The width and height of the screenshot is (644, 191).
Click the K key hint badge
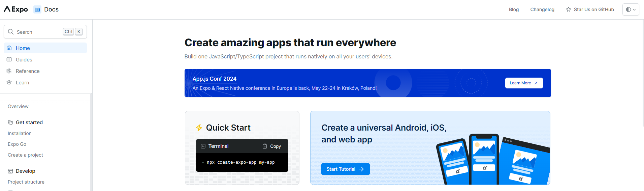click(x=79, y=32)
